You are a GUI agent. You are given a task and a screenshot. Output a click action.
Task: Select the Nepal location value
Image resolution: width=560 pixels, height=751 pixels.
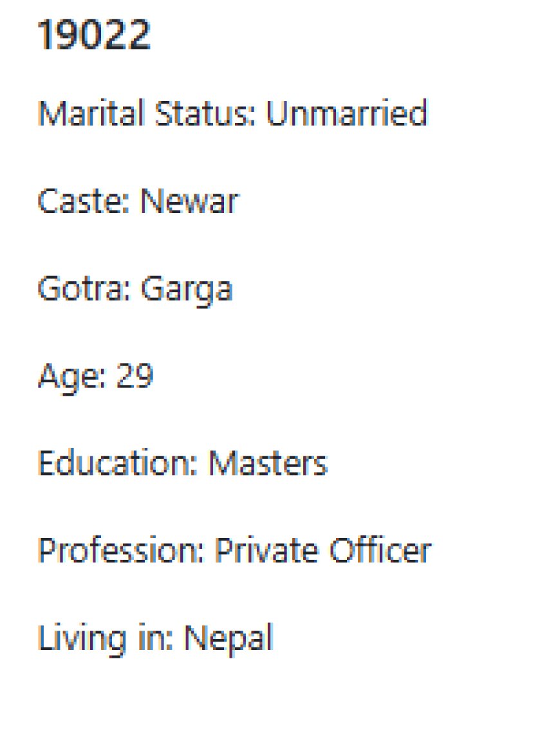click(229, 639)
